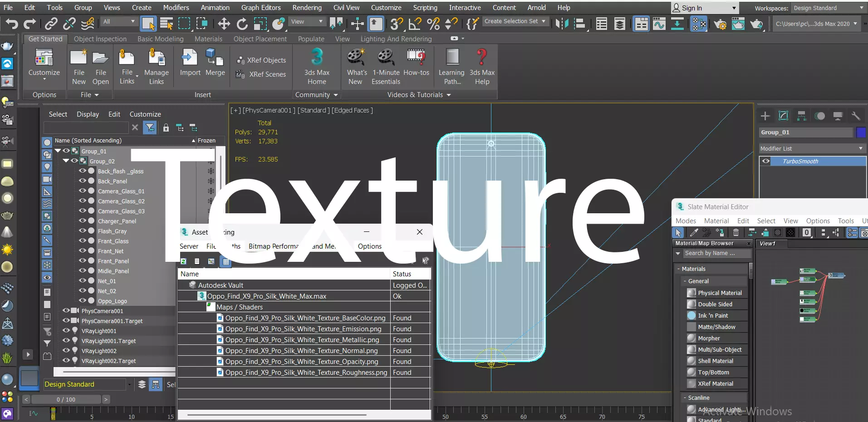This screenshot has width=868, height=422.
Task: Choose the Select and Rotate tool
Action: tap(242, 23)
